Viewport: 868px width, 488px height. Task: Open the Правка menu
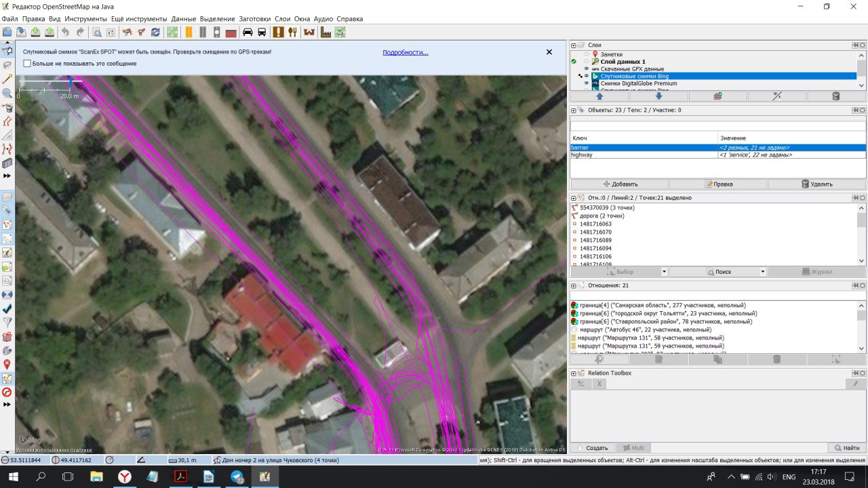pyautogui.click(x=33, y=19)
